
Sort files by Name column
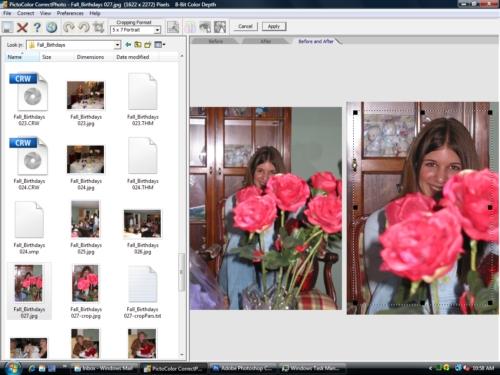22,57
